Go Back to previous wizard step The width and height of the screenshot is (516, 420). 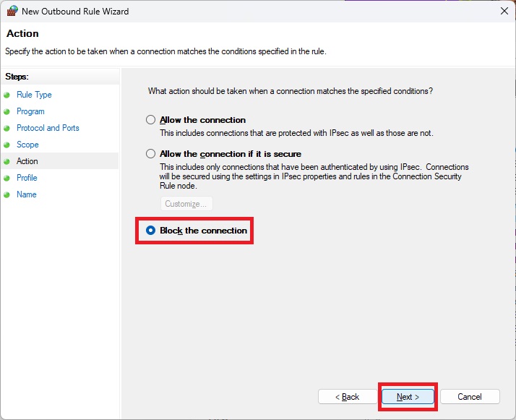tap(348, 397)
